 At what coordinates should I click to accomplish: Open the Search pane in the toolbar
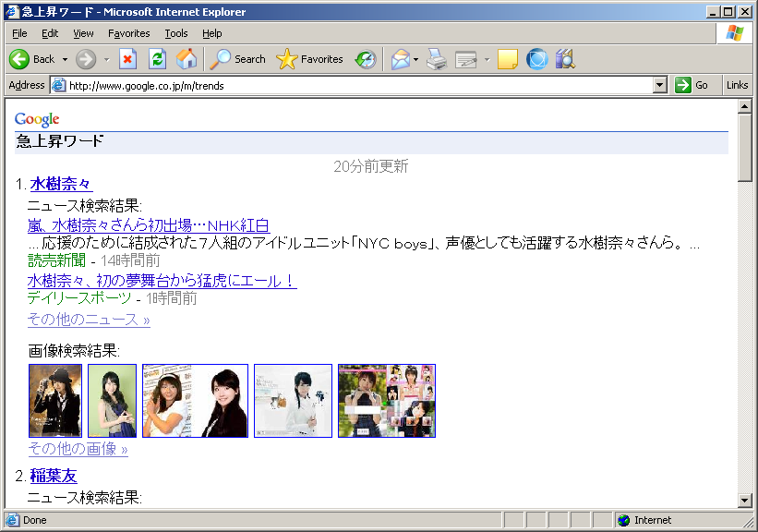click(x=238, y=59)
